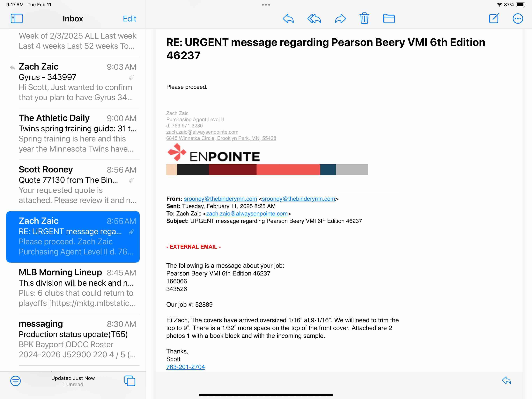
Task: Tap Edit in the Inbox header
Action: coord(129,19)
